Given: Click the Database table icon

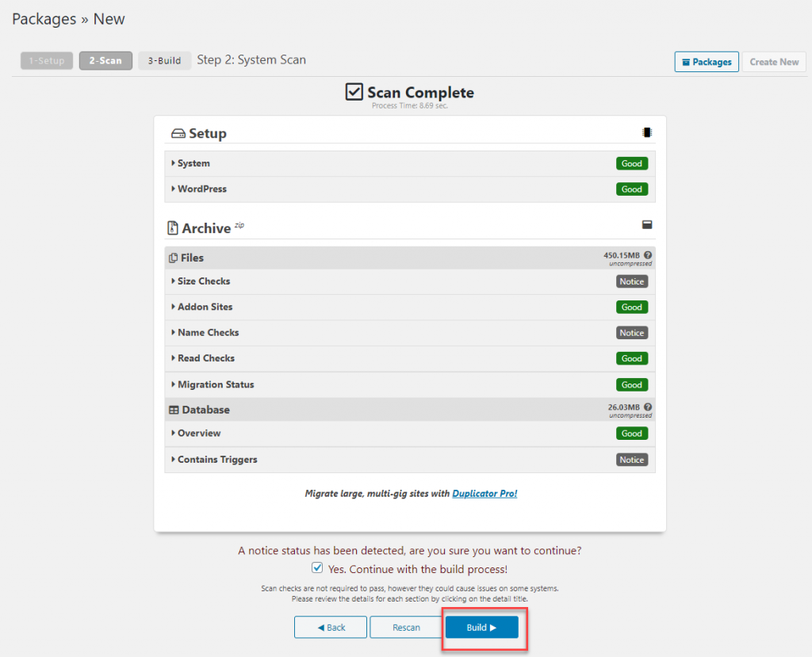Looking at the screenshot, I should [x=174, y=410].
